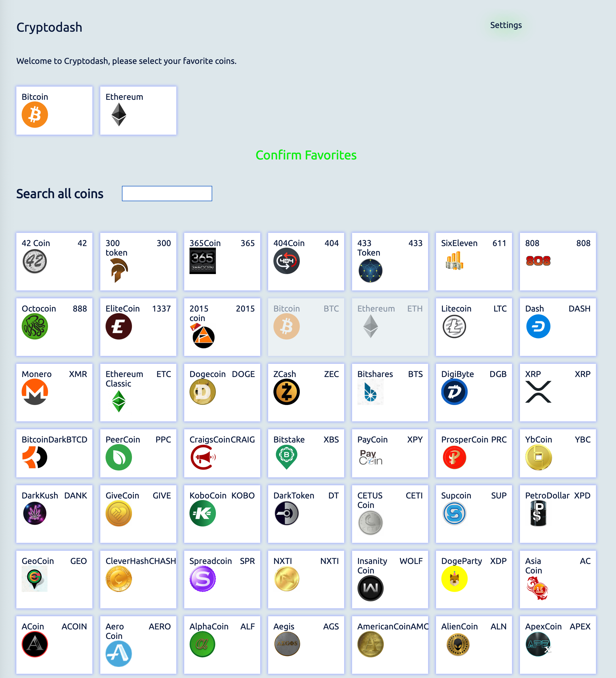Open the Settings menu item
Screen dimensions: 616x678
[506, 25]
